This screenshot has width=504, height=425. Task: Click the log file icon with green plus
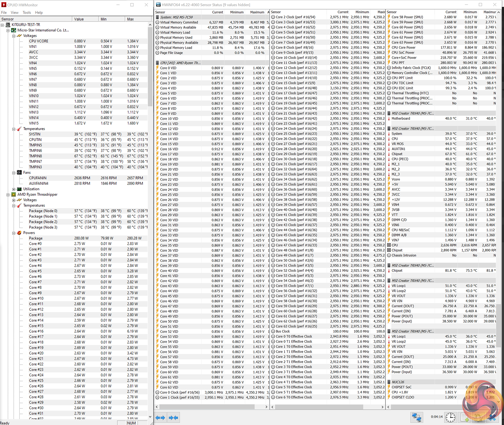tap(465, 417)
